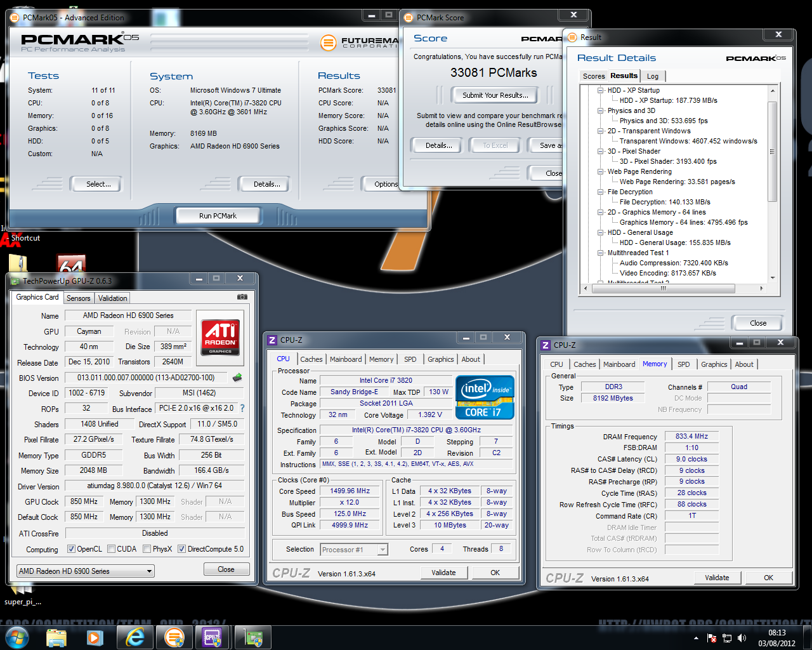Click ATI Radeon logo in GPU-Z

coord(221,336)
